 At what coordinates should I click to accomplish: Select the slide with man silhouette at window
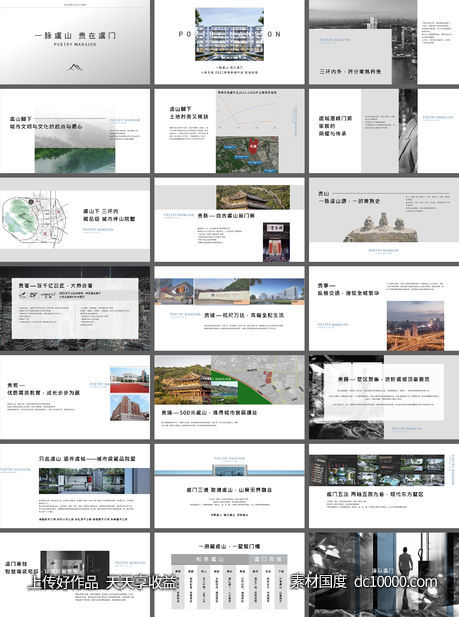384,575
